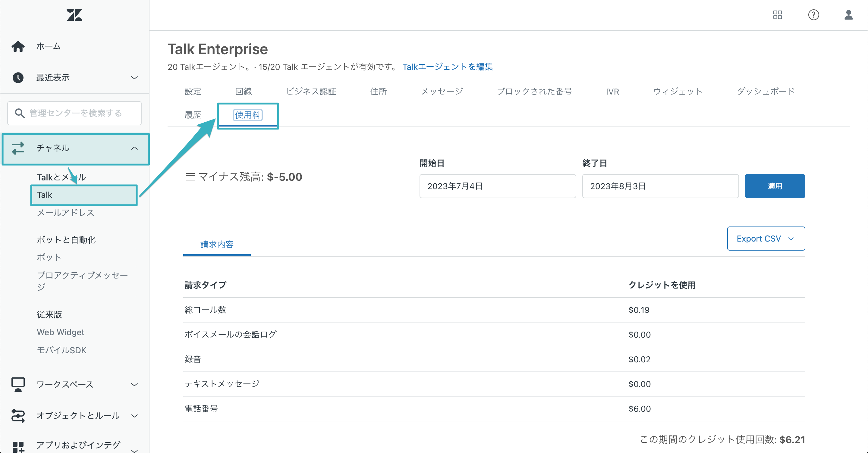Select the 使用料 tab
The image size is (868, 453).
coord(248,115)
